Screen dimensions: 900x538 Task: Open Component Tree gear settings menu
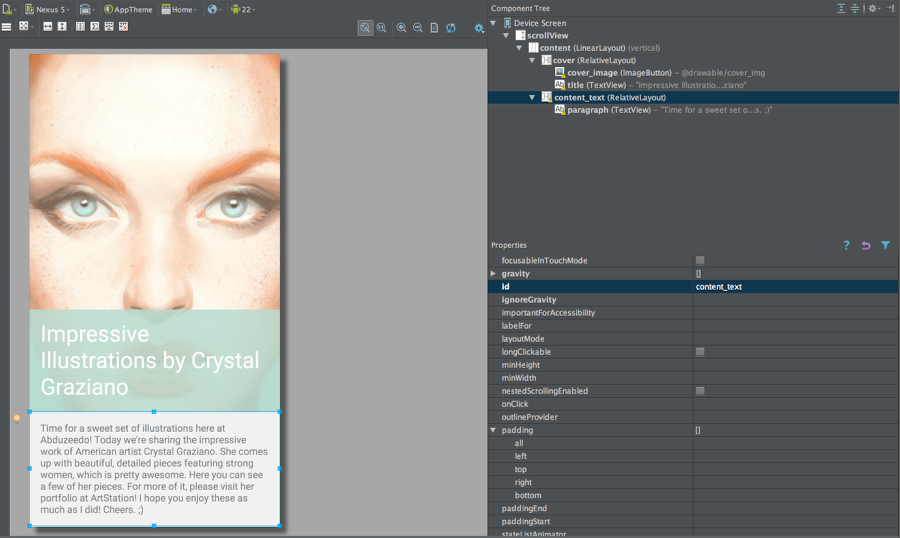point(874,8)
